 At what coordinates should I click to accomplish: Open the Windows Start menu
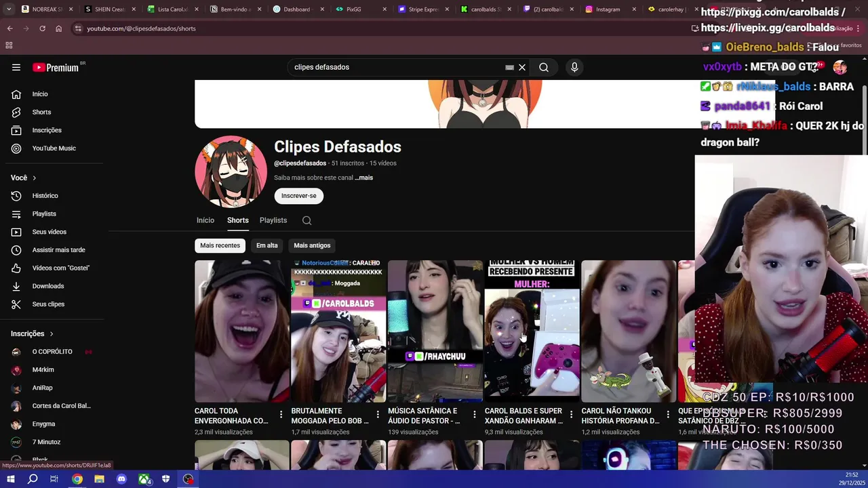(10, 479)
